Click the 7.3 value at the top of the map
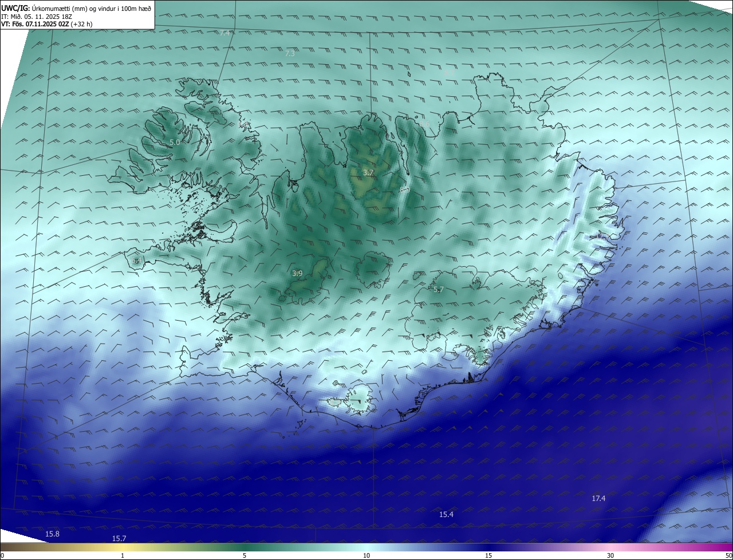 pyautogui.click(x=290, y=53)
